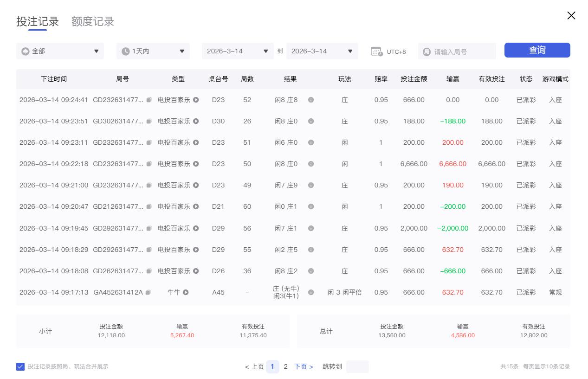
Task: Click the info icon beside result 闲7 庄9
Action: 311,185
